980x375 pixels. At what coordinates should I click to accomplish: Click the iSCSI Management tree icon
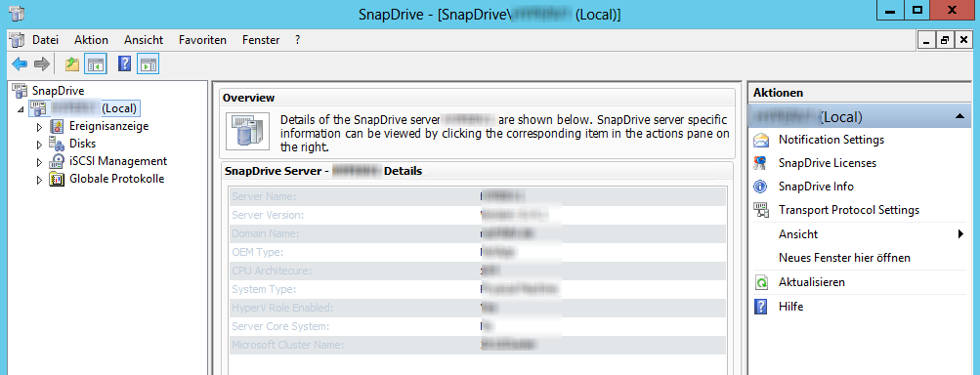click(x=57, y=161)
